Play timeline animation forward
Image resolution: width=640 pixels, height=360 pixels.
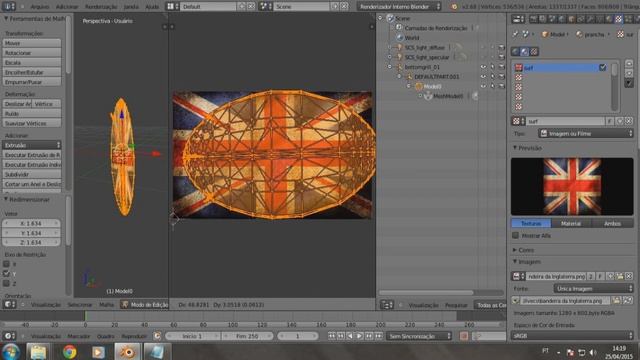pyautogui.click(x=360, y=336)
